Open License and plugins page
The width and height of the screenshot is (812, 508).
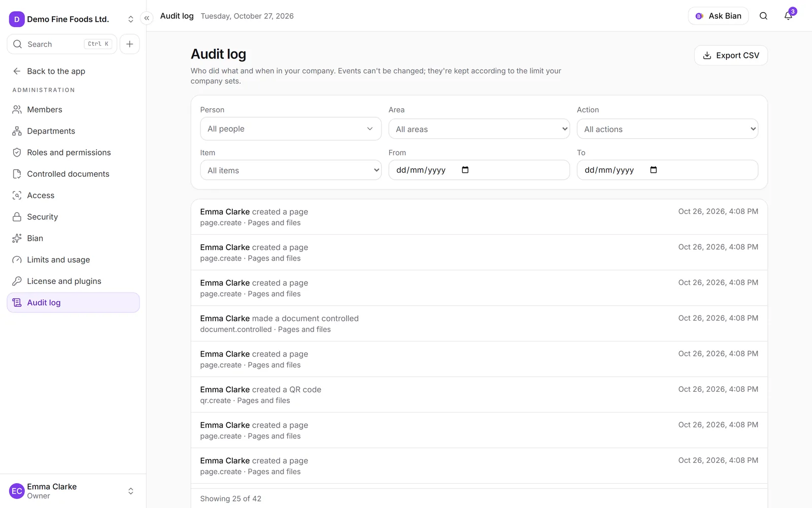click(x=73, y=281)
